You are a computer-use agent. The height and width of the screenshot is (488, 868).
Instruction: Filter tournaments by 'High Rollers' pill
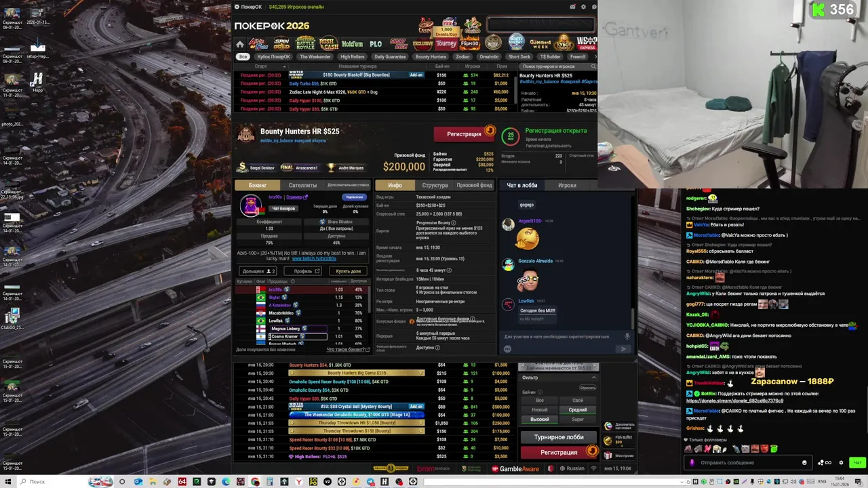pos(353,57)
